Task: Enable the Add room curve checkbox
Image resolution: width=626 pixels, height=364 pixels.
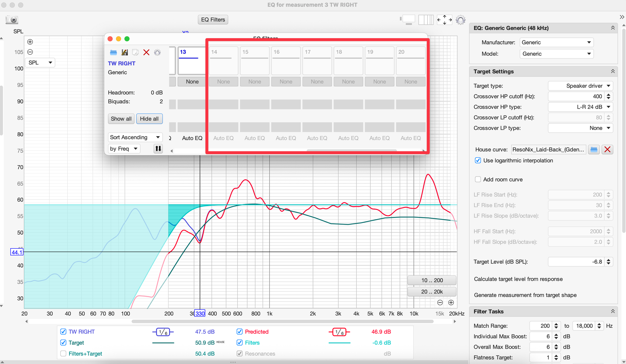Action: (x=478, y=179)
